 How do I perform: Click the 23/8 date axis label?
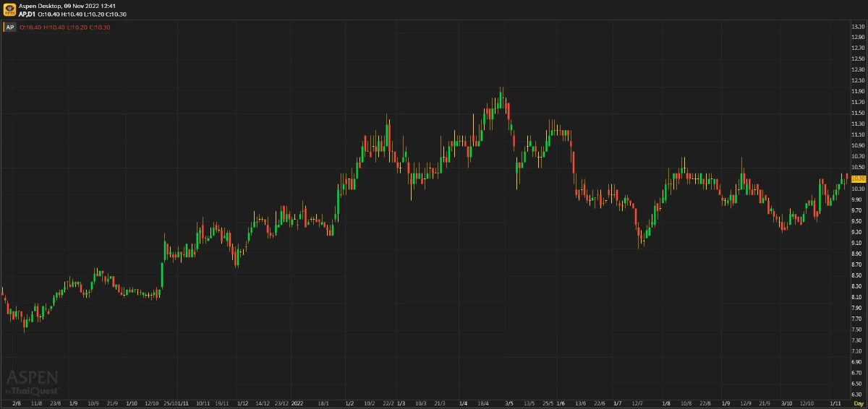(54, 403)
